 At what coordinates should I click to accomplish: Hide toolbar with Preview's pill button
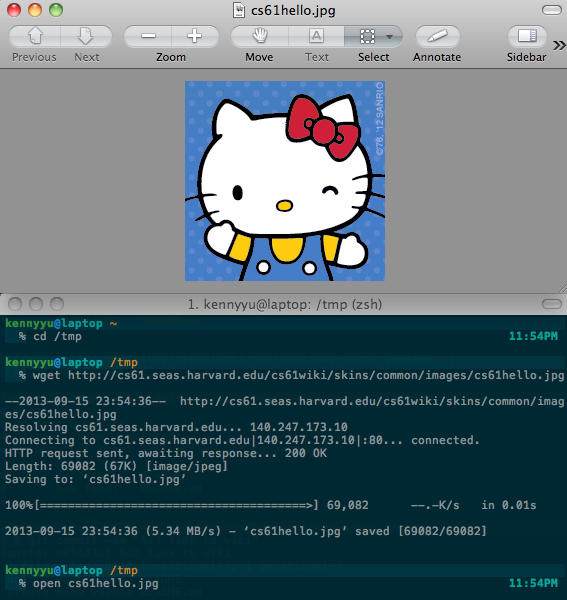pos(552,10)
